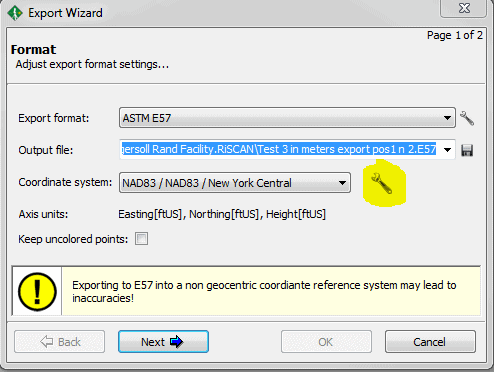The image size is (494, 372).
Task: Click the 'Page 1 of 2' indicator
Action: tap(455, 35)
